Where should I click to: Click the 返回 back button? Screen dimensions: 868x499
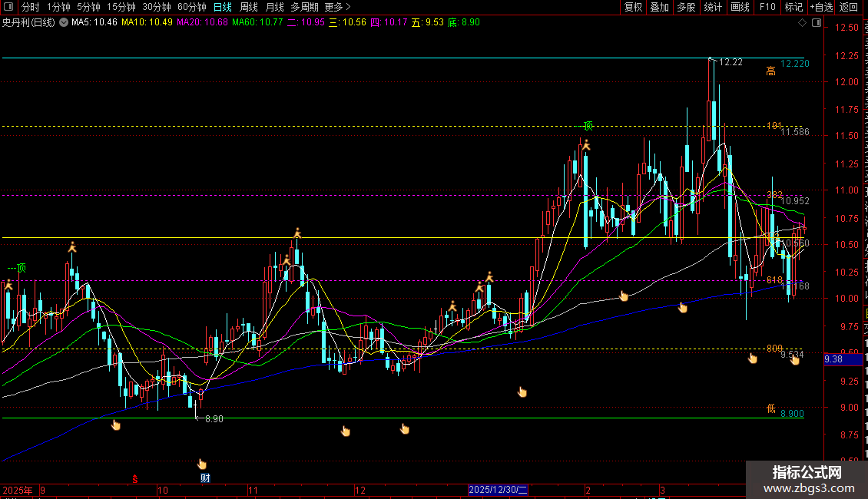[x=849, y=7]
